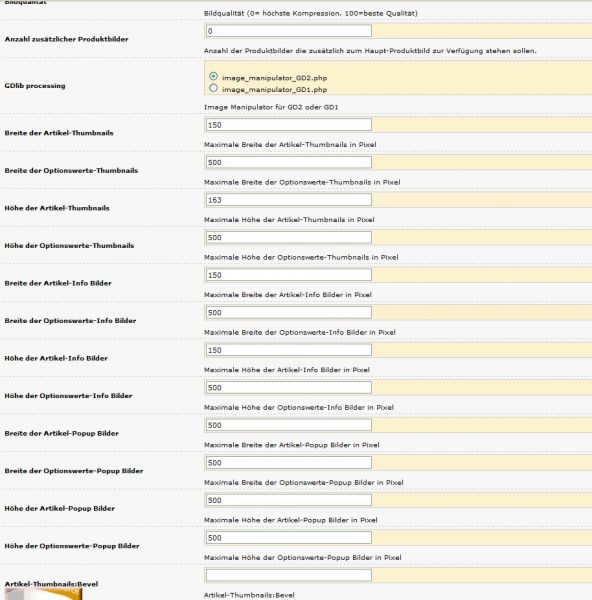Edit the Höhe der Artikel-Thumbnails value 163

(289, 200)
